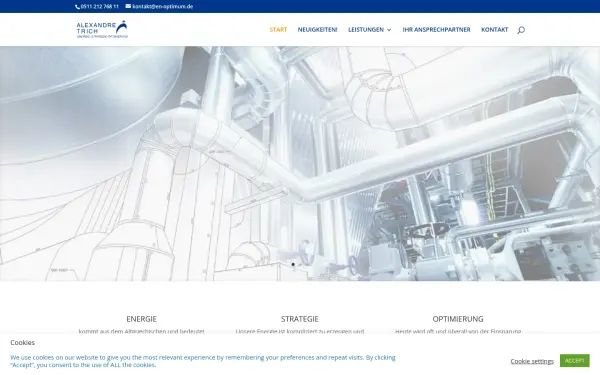Click the STRATEGIE heading

[x=300, y=319]
